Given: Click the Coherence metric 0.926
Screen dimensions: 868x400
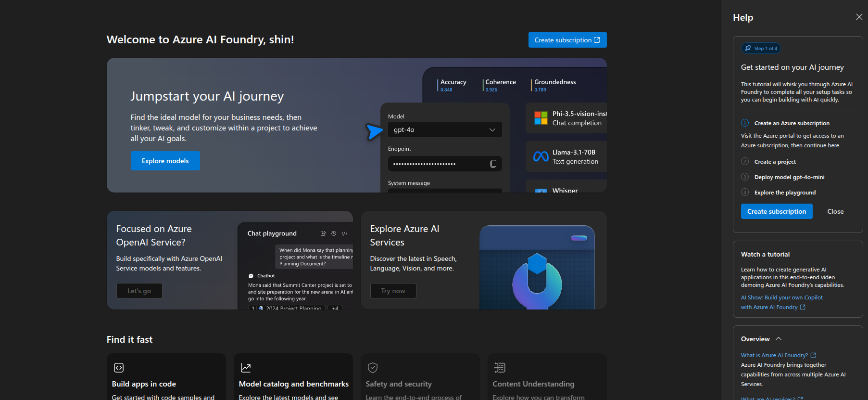Looking at the screenshot, I should [x=500, y=85].
